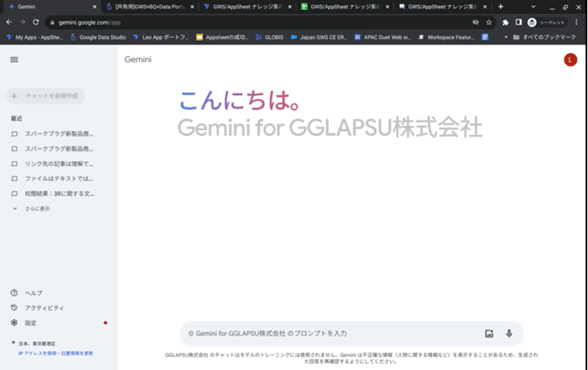Switch to the last GWS/AppSheet ナレッジ tab
The image size is (588, 370).
click(x=442, y=7)
